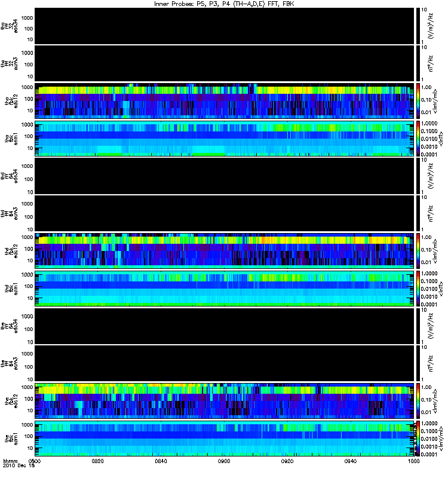448x478 pixels.
Task: Click the 'the fbk scm1' y-axis title
Action: coord(11,439)
